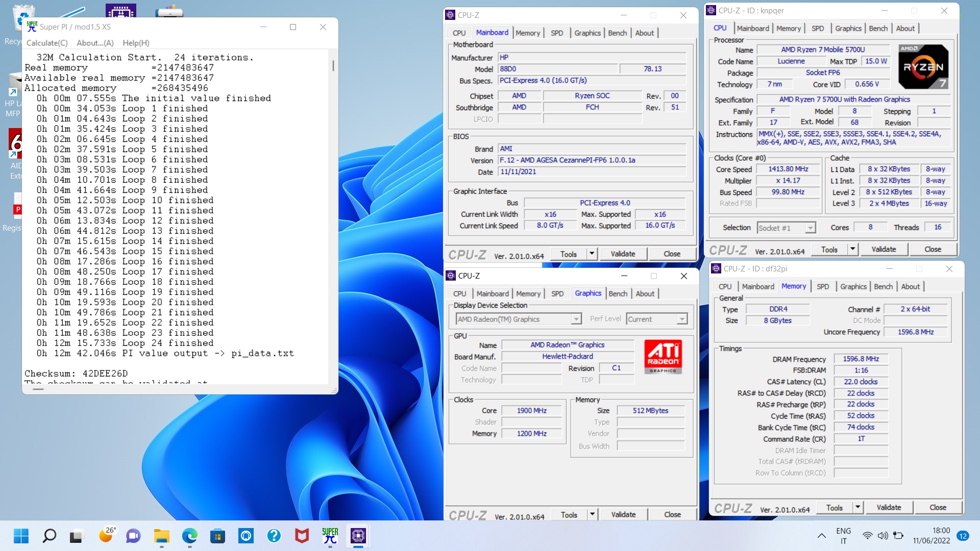Expand Socket #1 selection dropdown
Viewport: 980px width, 551px height.
point(811,228)
